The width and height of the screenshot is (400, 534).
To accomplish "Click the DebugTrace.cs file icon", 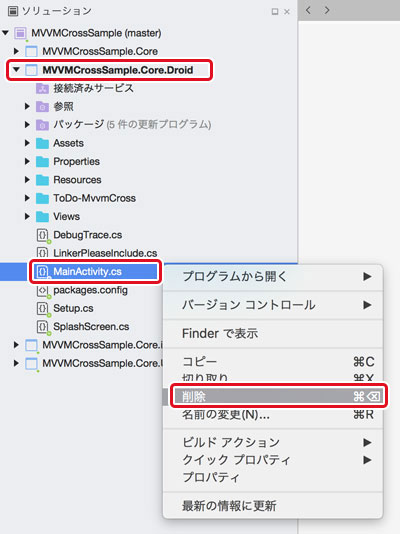I will [x=43, y=235].
